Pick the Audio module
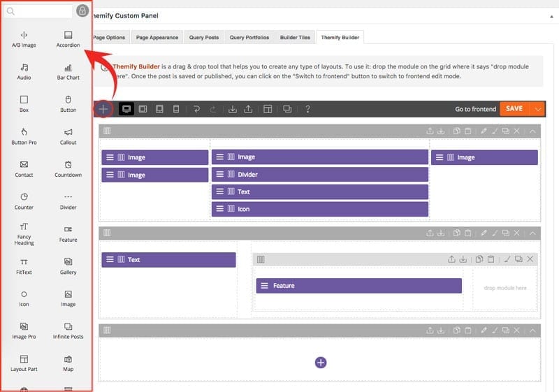 point(24,72)
